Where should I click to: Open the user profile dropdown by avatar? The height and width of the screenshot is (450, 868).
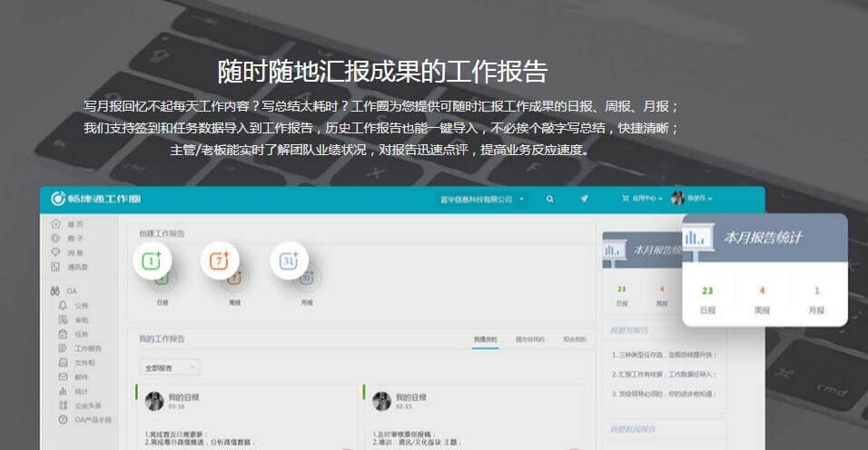692,199
